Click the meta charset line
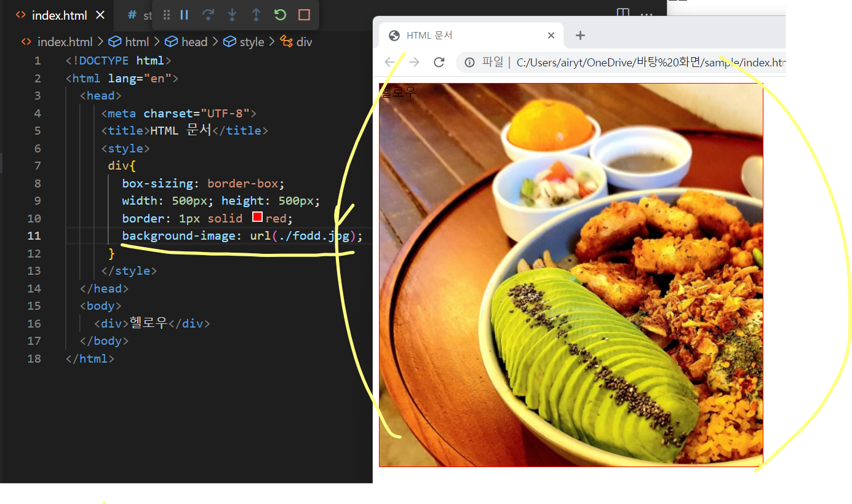The image size is (852, 504). tap(178, 113)
